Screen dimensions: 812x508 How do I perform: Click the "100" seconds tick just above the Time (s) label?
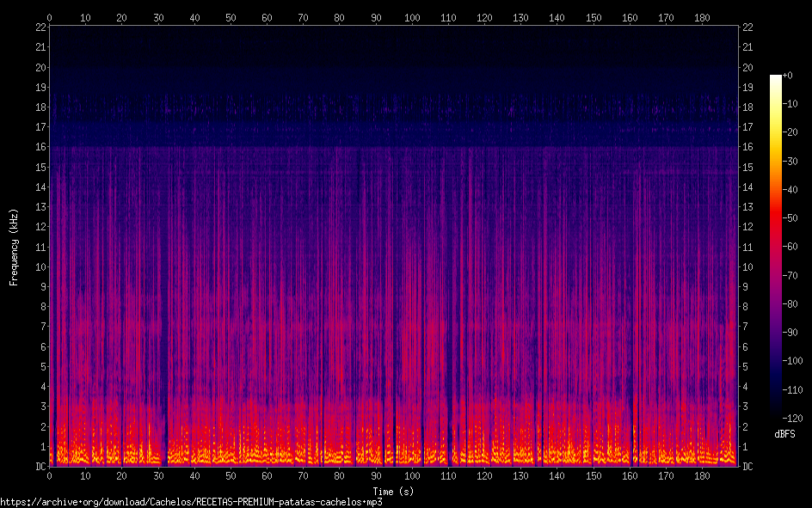[x=412, y=476]
